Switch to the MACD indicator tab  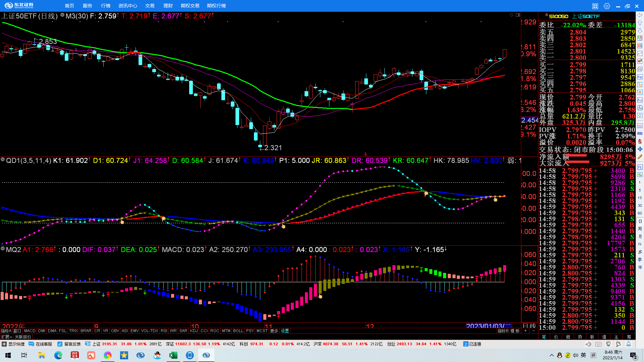click(30, 331)
